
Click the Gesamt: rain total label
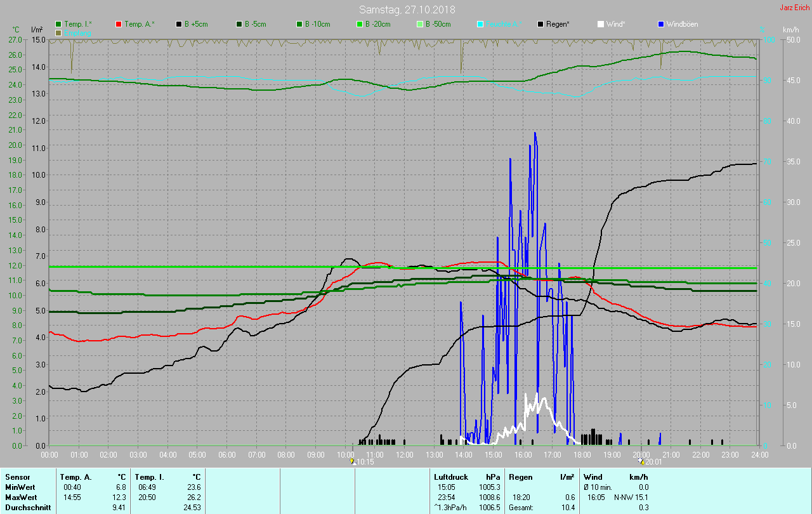tap(521, 507)
